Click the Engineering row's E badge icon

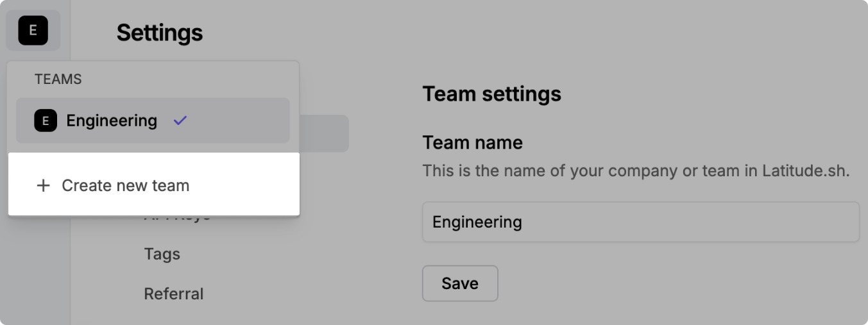46,121
